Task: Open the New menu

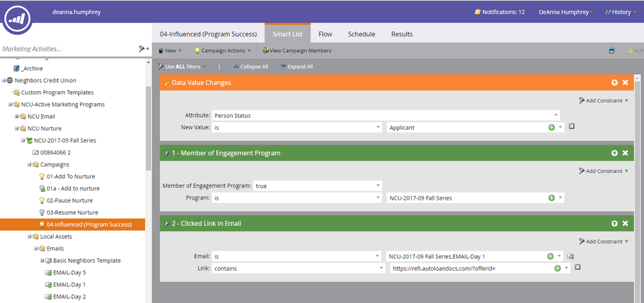Action: click(170, 50)
